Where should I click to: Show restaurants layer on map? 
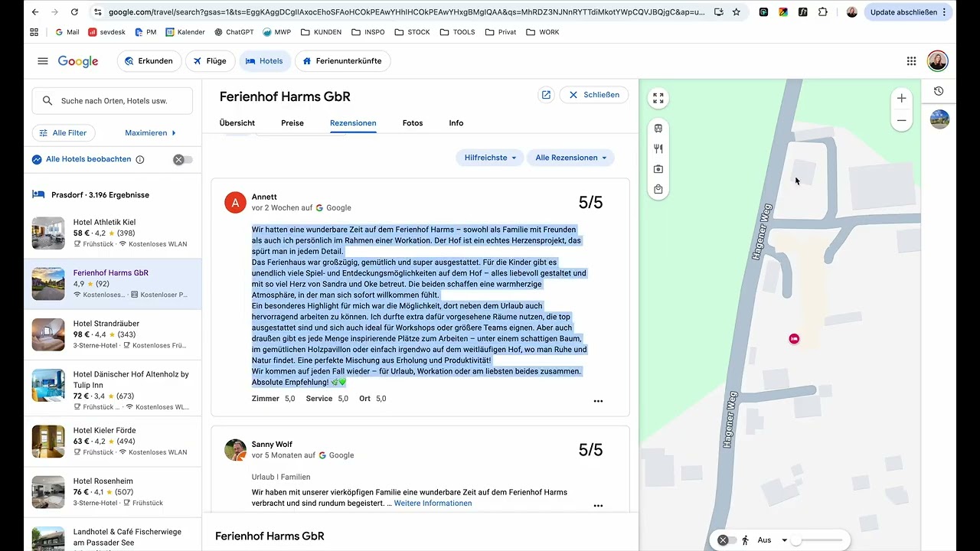658,148
